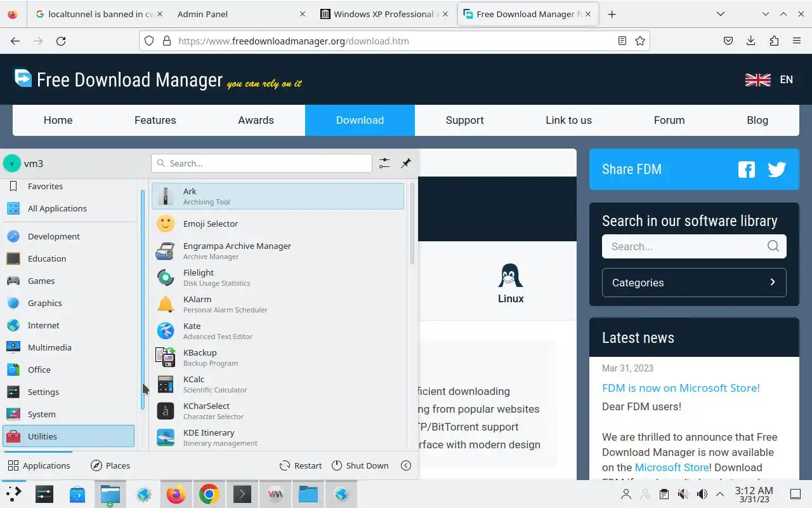Open the Support page in the site navigation
Image resolution: width=812 pixels, height=508 pixels.
[x=465, y=120]
